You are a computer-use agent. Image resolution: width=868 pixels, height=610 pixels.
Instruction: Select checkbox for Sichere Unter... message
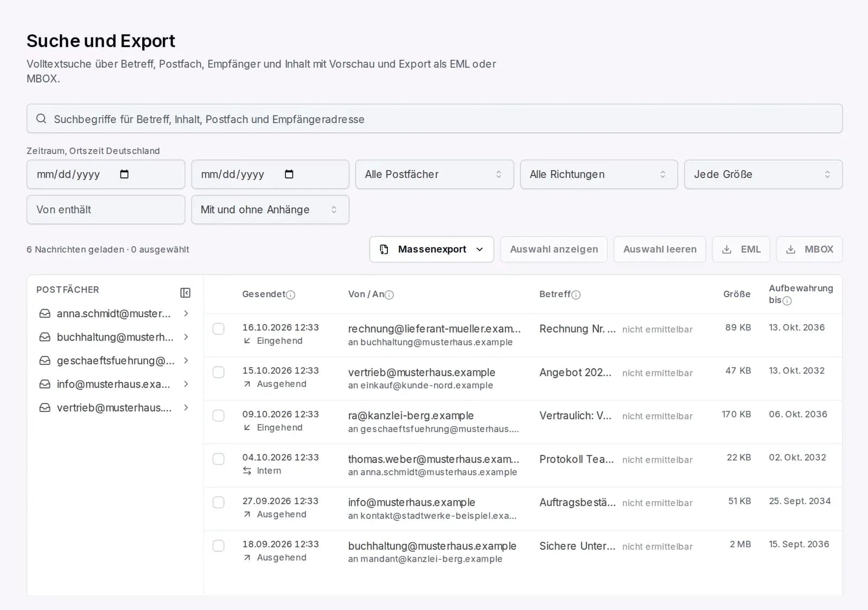coord(219,545)
